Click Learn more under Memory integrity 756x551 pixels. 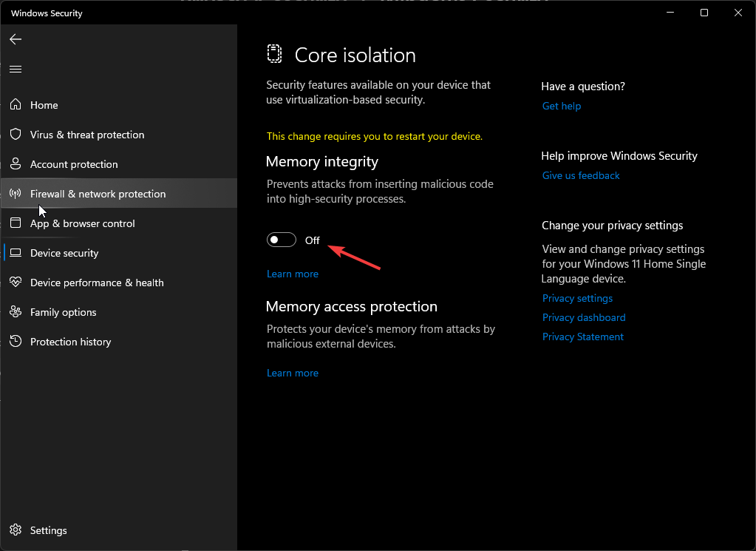pos(292,274)
